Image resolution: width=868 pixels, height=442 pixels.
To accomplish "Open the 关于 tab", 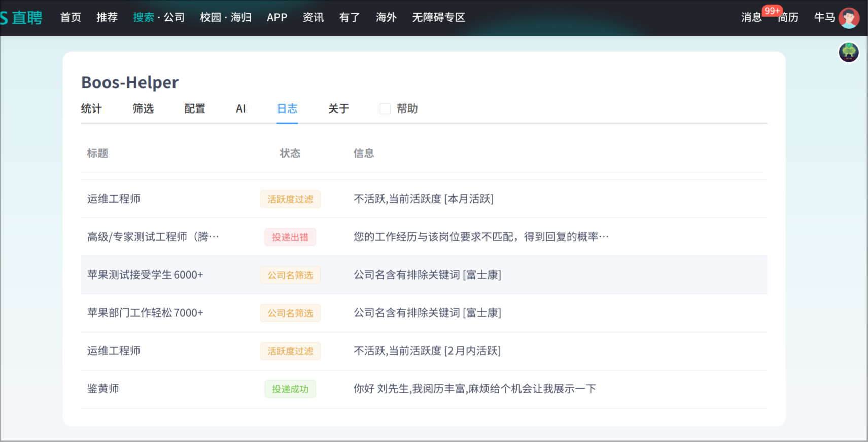I will click(338, 108).
